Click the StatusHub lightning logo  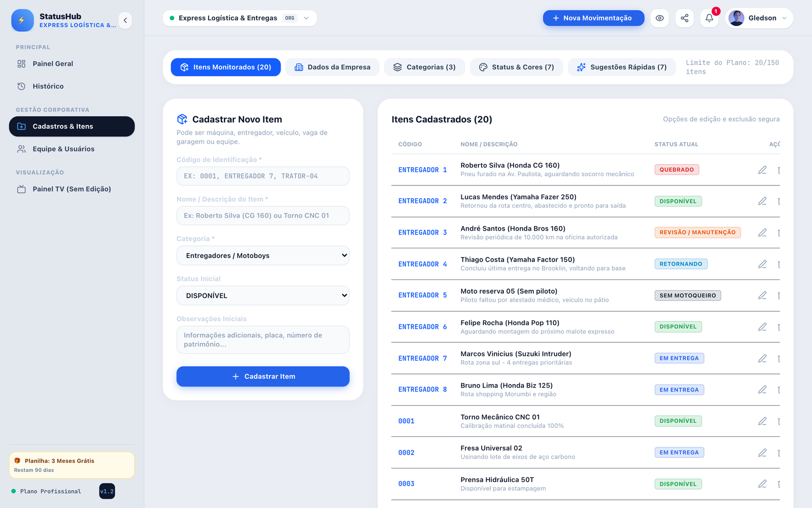tap(22, 20)
